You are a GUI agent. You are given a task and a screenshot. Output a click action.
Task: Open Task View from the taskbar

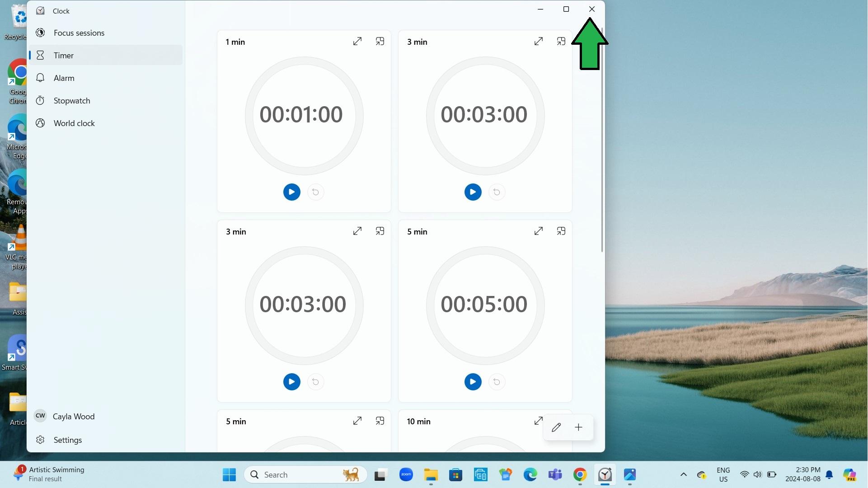380,475
